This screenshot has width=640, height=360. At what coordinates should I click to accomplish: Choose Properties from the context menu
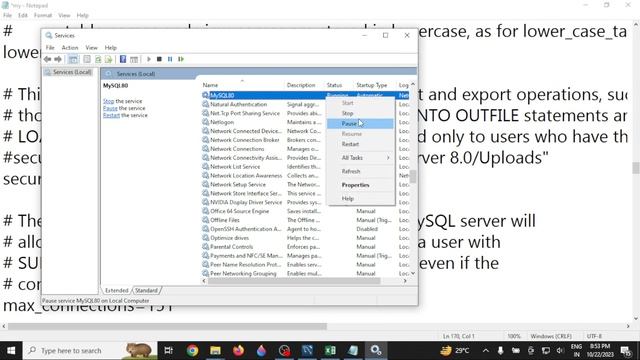tap(360, 185)
